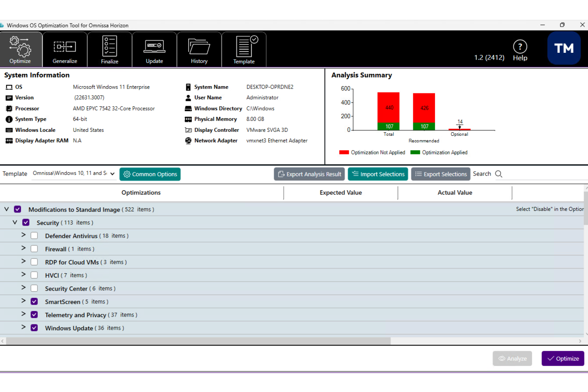Open the Help menu

[520, 49]
